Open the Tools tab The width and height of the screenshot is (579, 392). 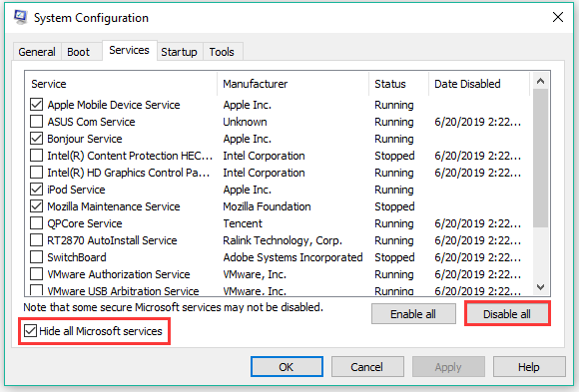[x=222, y=52]
